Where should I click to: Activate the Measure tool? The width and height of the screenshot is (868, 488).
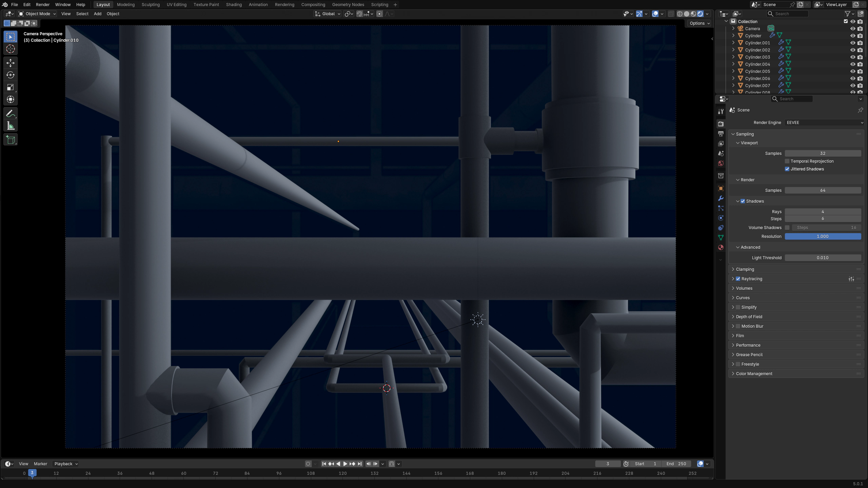tap(10, 125)
